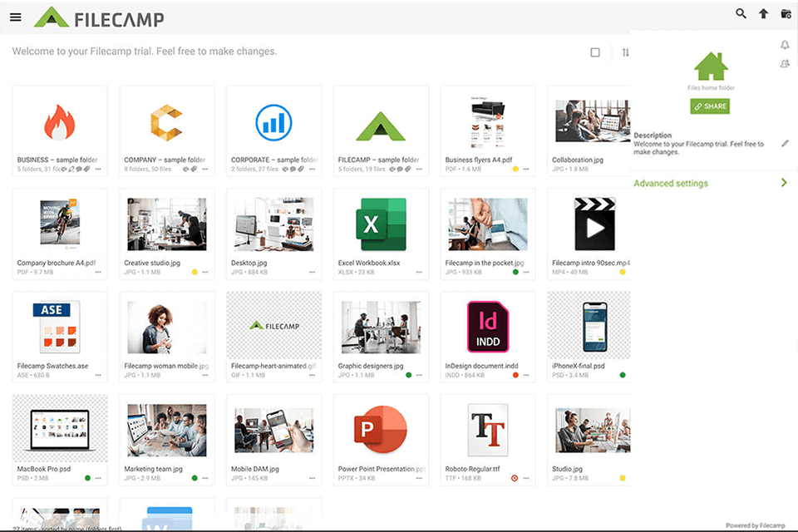The width and height of the screenshot is (798, 532).
Task: Click the 'Creative studio.jpg' file name
Action: click(152, 263)
